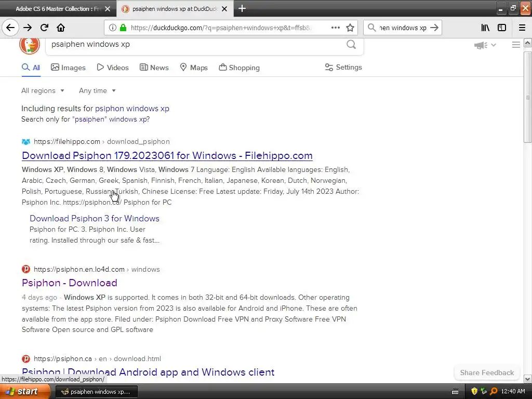532x399 pixels.
Task: Bookmark this page with the star
Action: pos(350,28)
